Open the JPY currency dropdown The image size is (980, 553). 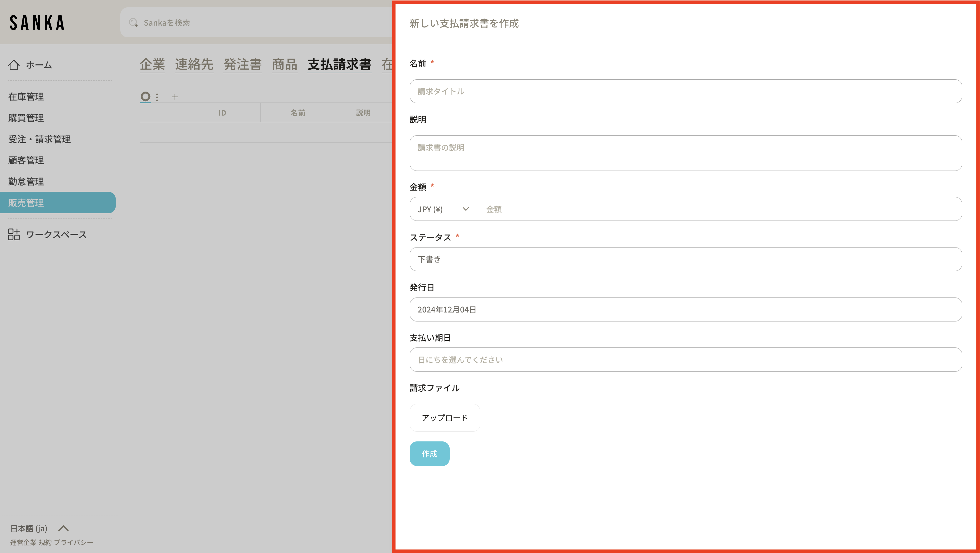[443, 209]
